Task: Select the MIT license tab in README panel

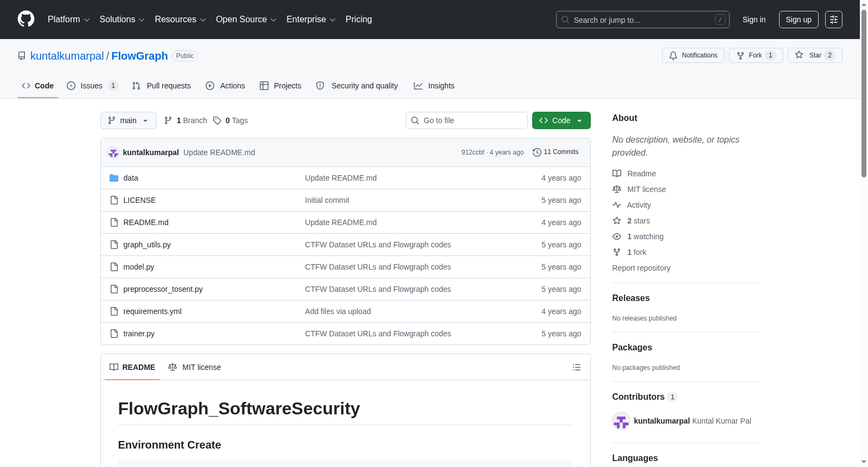Action: pos(195,367)
